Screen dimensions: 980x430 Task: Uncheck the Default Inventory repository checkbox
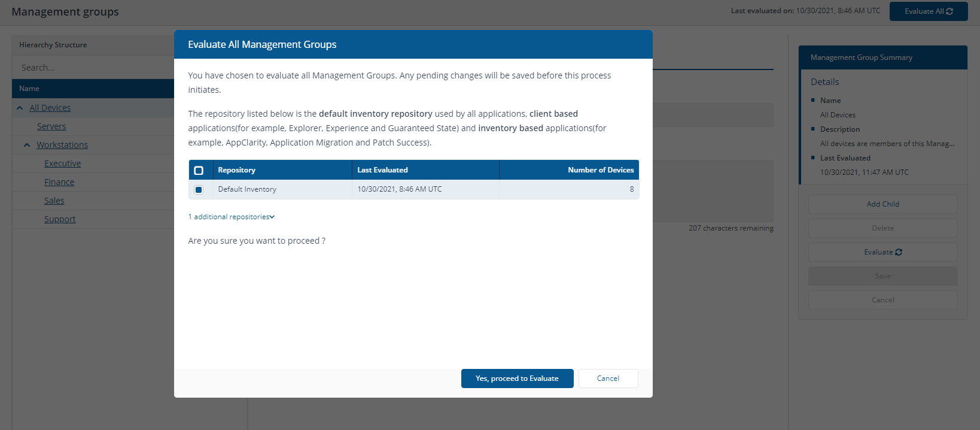[199, 189]
